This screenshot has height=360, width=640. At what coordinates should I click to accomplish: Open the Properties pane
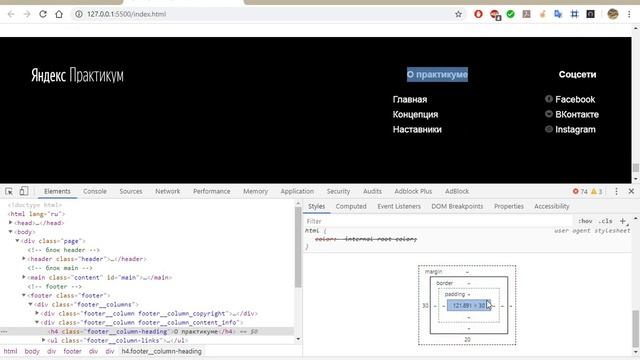[x=509, y=206]
